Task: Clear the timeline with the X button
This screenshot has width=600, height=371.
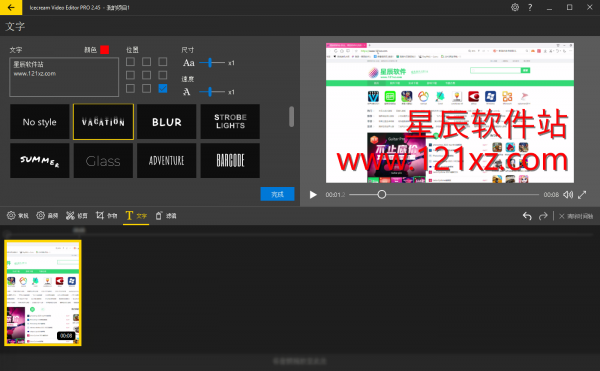Action: (x=576, y=216)
